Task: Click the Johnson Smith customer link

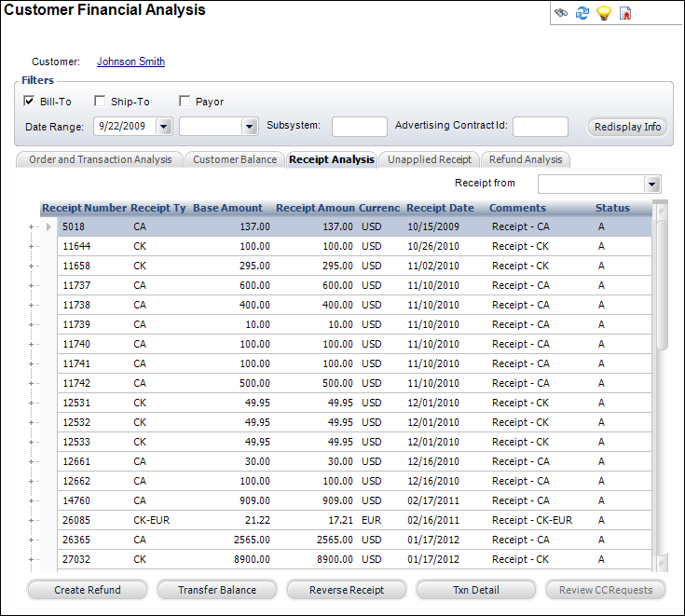Action: point(130,62)
